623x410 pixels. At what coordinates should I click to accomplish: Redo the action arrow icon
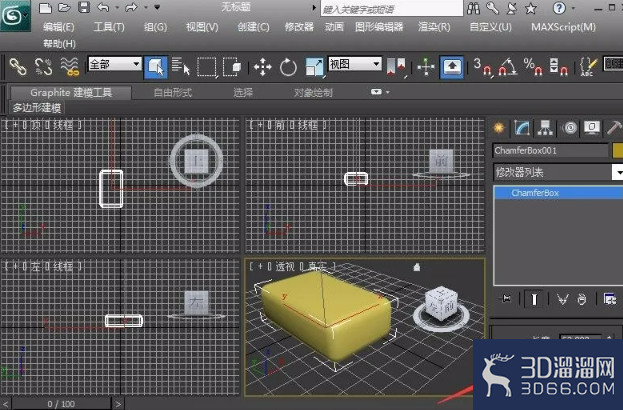coord(131,8)
